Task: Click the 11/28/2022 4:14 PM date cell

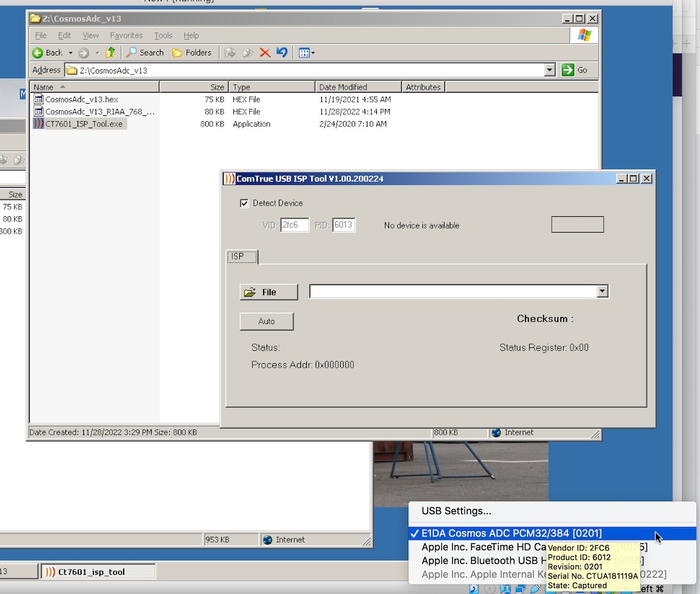Action: 355,112
